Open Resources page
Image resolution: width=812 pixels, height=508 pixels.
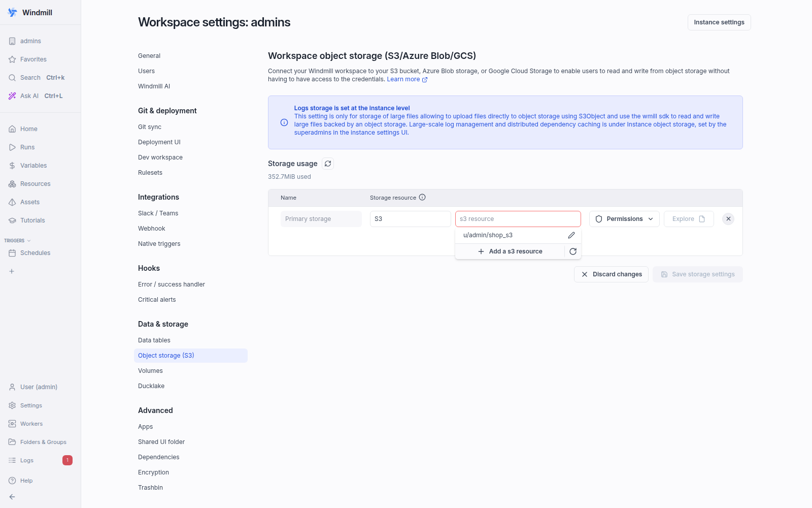pos(40,184)
